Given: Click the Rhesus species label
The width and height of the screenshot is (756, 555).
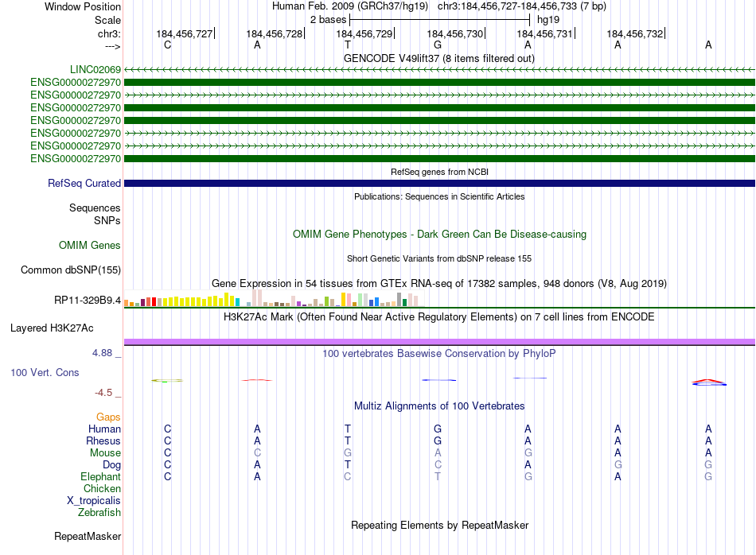Looking at the screenshot, I should coord(103,441).
